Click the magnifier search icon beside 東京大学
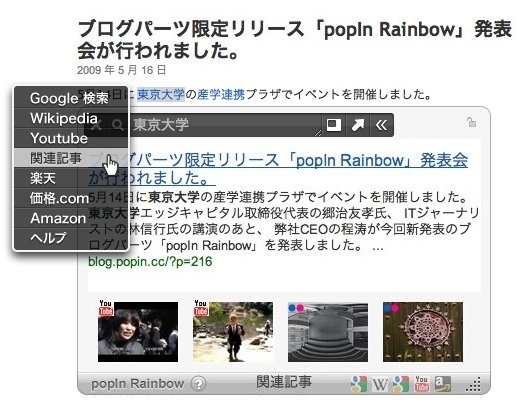Screen dimensions: 525x415 click(118, 125)
